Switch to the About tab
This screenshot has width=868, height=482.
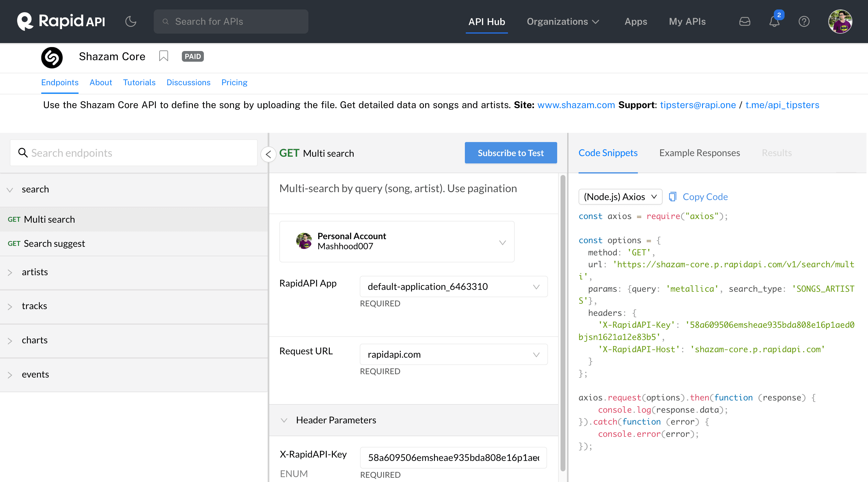click(x=101, y=82)
